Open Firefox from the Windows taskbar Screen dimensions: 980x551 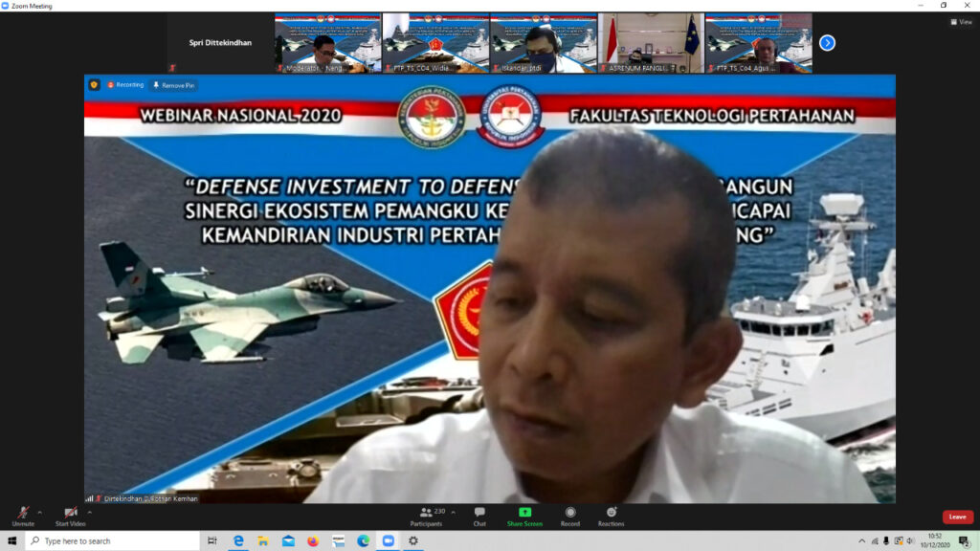[313, 540]
